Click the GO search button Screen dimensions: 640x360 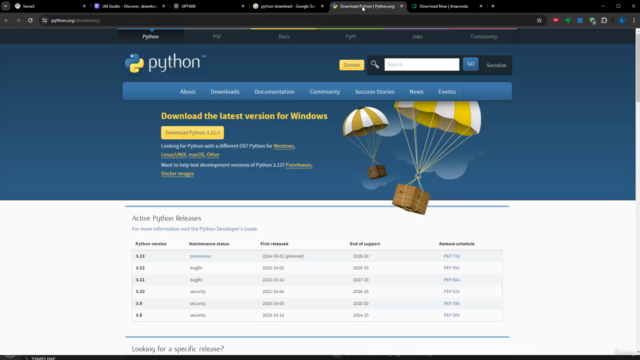tap(471, 64)
